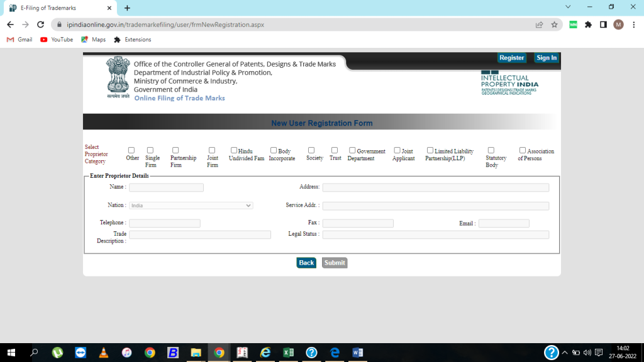Expand the Nation dropdown showing India
The image size is (644, 362).
click(191, 206)
